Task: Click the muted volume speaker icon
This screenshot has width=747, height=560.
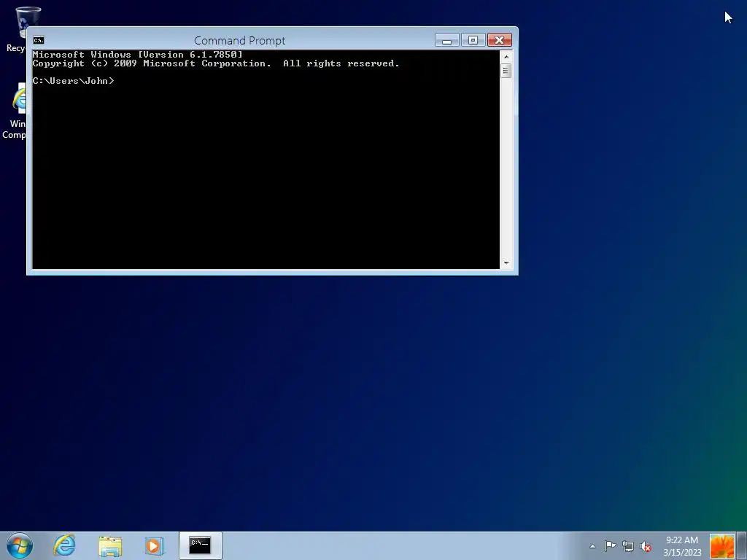Action: [x=646, y=546]
